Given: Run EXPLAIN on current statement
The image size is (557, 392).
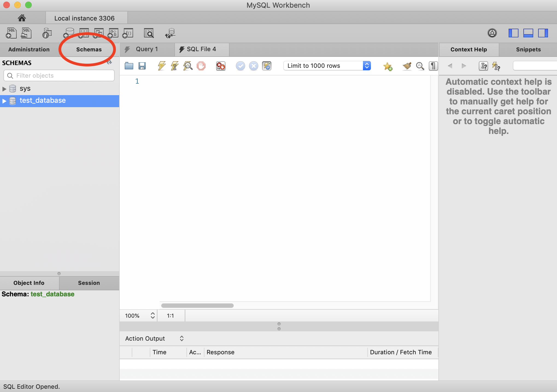Looking at the screenshot, I should [x=188, y=66].
